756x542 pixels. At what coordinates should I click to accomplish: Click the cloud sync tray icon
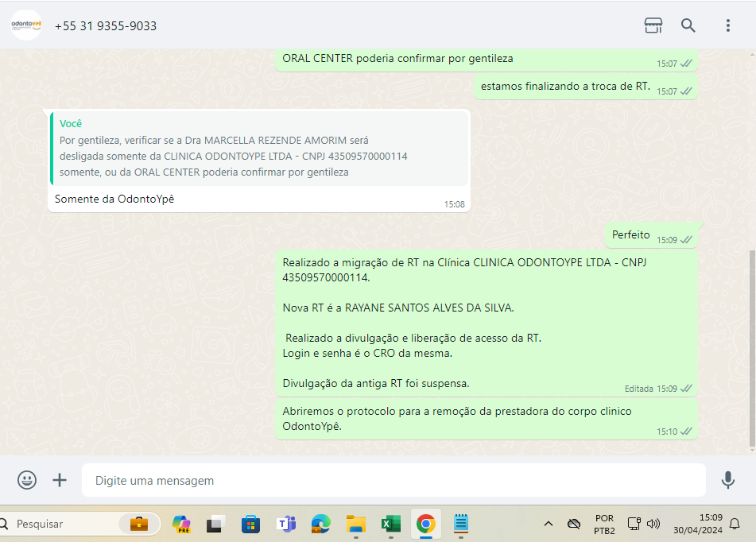coord(574,524)
